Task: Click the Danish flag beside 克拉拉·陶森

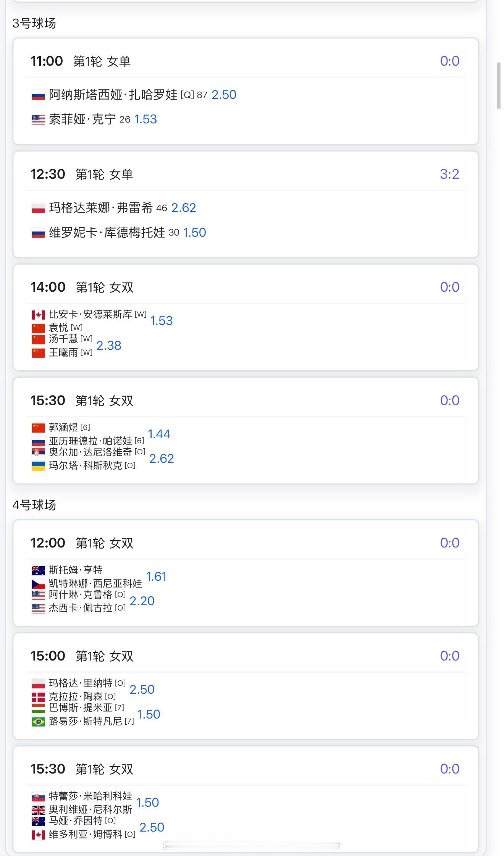Action: pyautogui.click(x=38, y=697)
